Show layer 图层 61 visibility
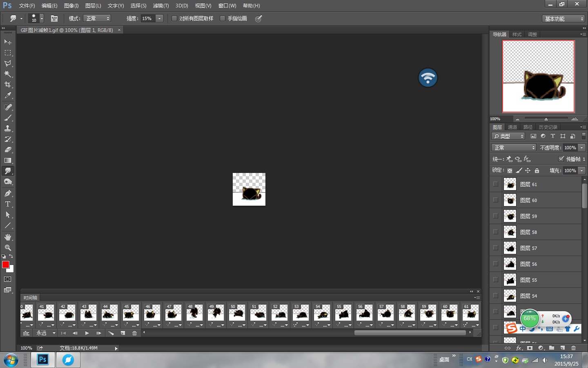588x368 pixels. click(x=496, y=184)
